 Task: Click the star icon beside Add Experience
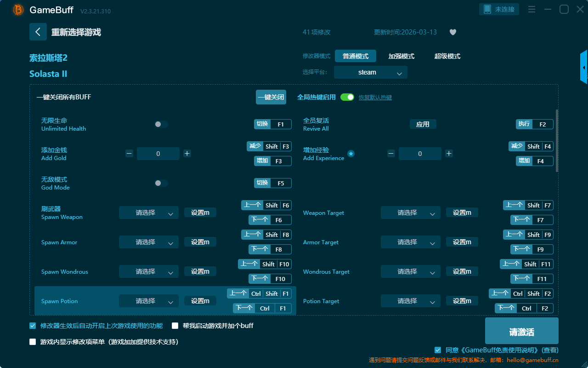coord(351,154)
